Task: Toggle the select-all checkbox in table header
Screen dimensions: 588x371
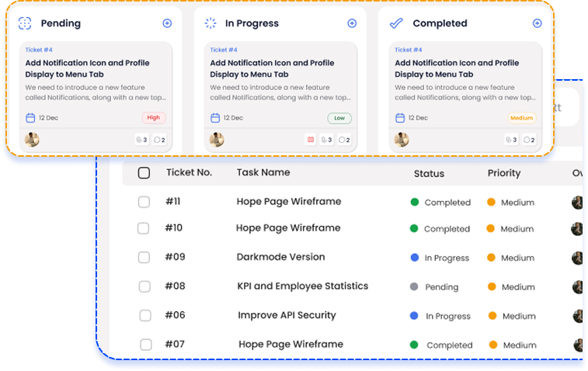Action: point(144,173)
